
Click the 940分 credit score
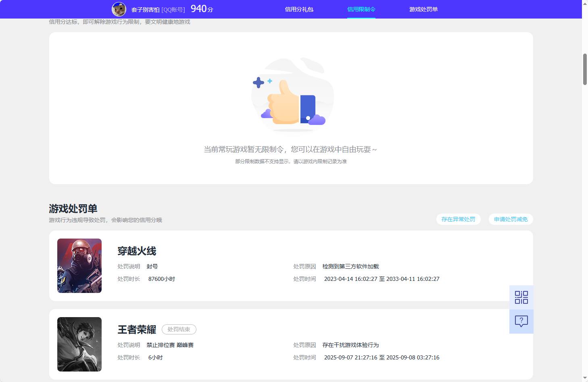point(201,8)
